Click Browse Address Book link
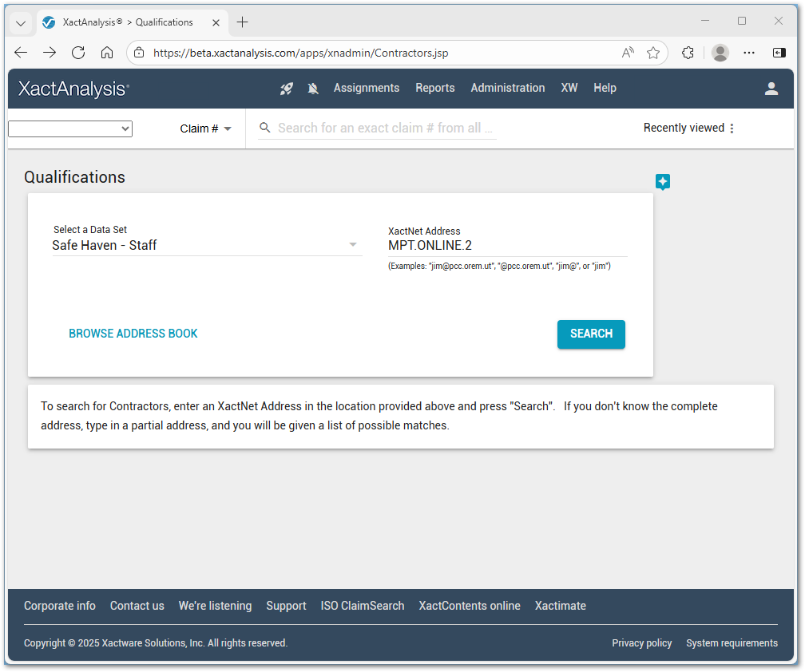 (x=133, y=334)
